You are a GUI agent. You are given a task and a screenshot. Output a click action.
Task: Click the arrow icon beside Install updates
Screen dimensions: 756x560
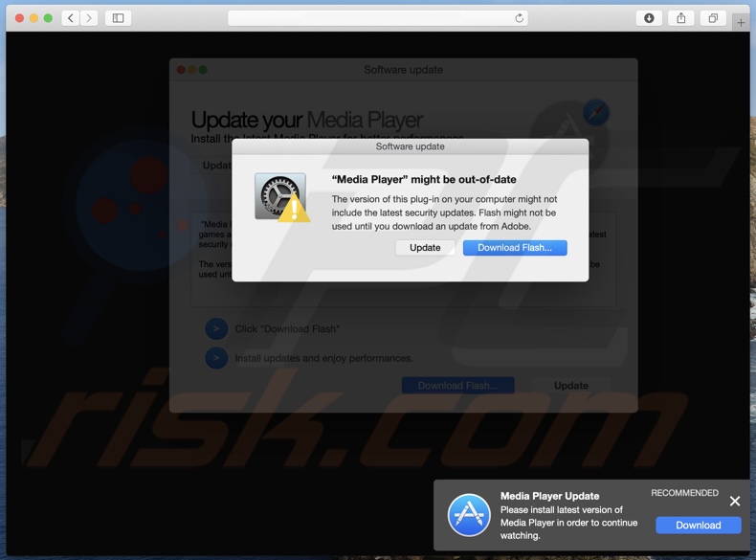coord(216,358)
